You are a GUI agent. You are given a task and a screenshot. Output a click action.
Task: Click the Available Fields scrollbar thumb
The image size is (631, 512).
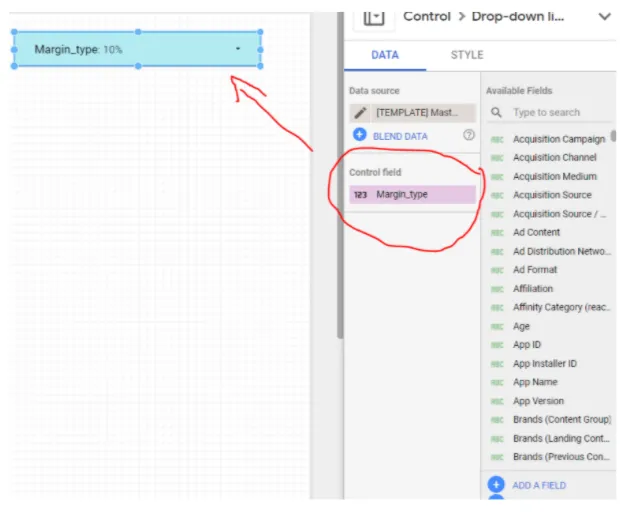[x=613, y=136]
